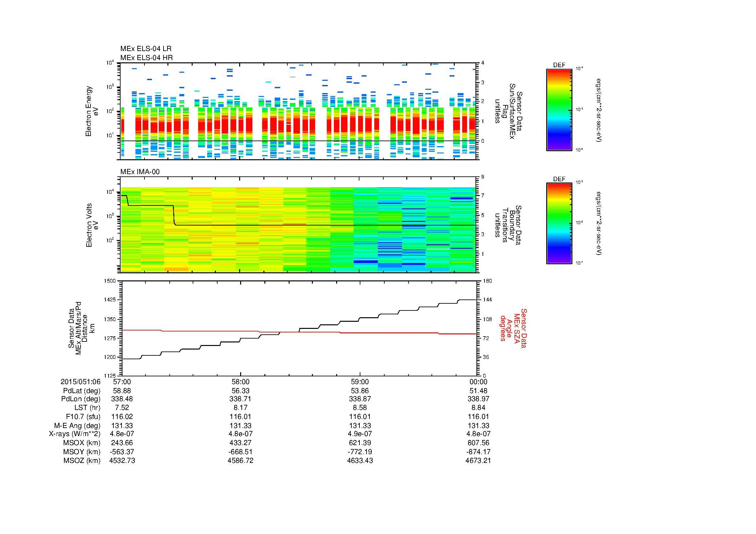Click PdLat value "58.88"
This screenshot has height=534, width=756.
122,391
